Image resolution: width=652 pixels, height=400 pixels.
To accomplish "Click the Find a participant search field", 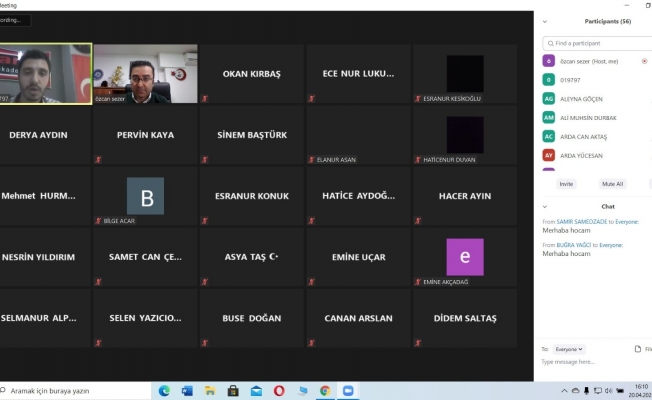I will [596, 43].
